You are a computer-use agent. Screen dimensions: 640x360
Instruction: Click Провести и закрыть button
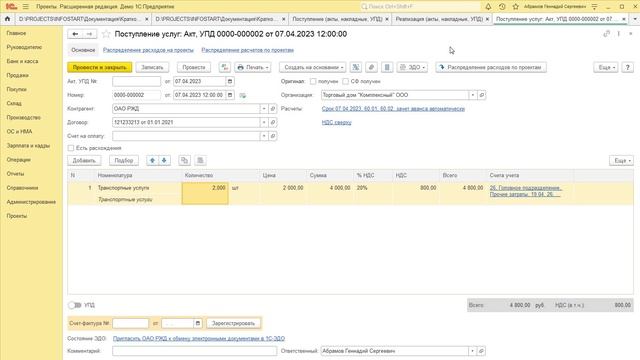point(100,67)
